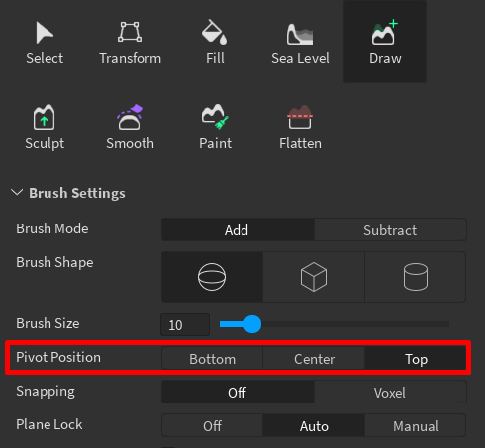
Task: Choose the Select tool arrow icon
Action: (x=45, y=33)
